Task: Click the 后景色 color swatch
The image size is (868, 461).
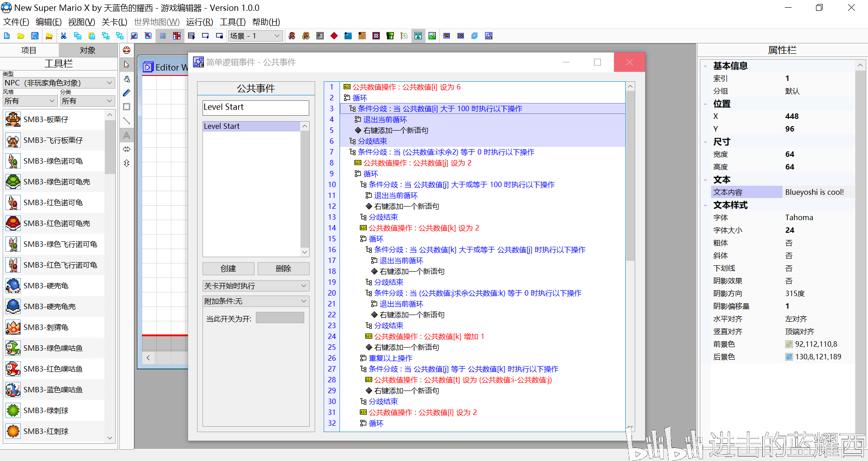Action: tap(789, 357)
